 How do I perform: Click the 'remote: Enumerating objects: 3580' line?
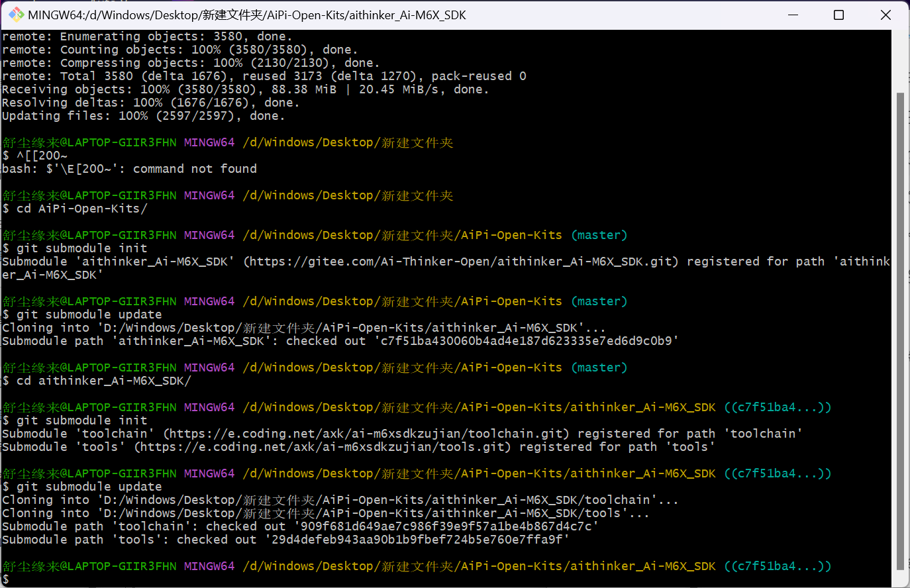click(147, 36)
